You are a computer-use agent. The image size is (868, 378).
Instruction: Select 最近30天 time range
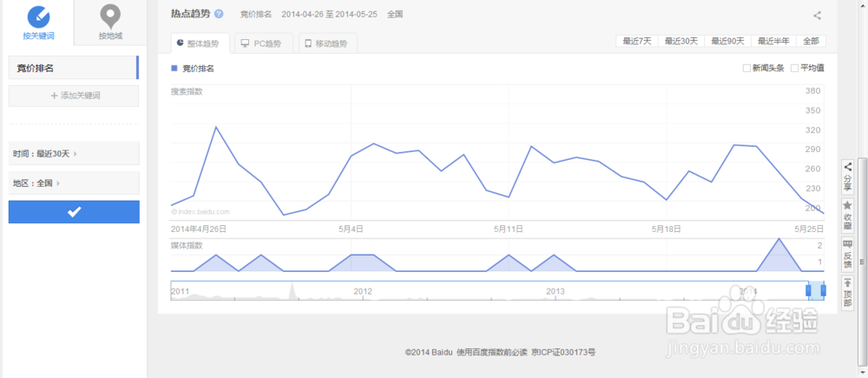click(x=681, y=41)
